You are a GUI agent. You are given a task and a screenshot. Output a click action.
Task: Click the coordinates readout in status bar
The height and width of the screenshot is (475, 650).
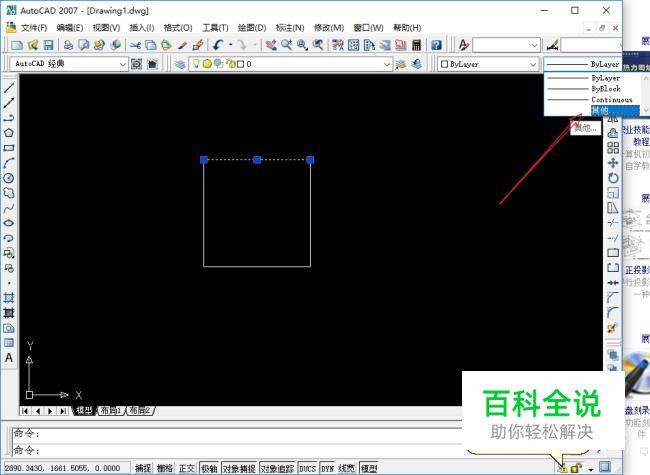pyautogui.click(x=63, y=468)
